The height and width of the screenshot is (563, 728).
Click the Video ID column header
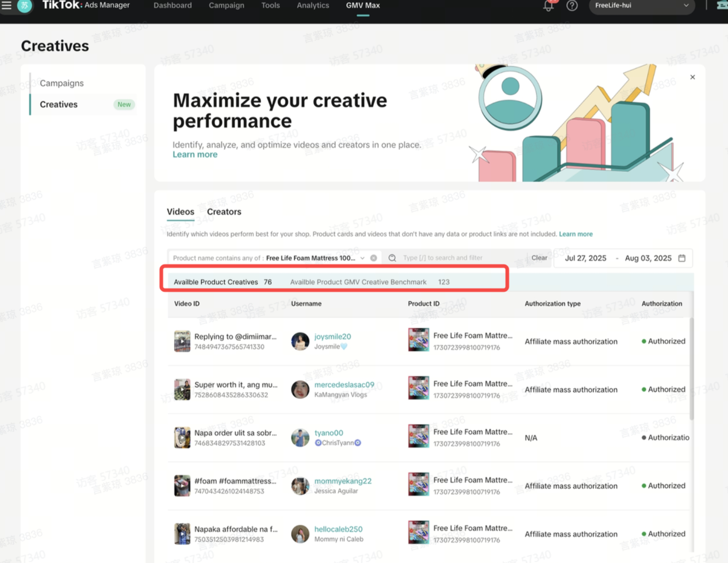click(x=187, y=304)
